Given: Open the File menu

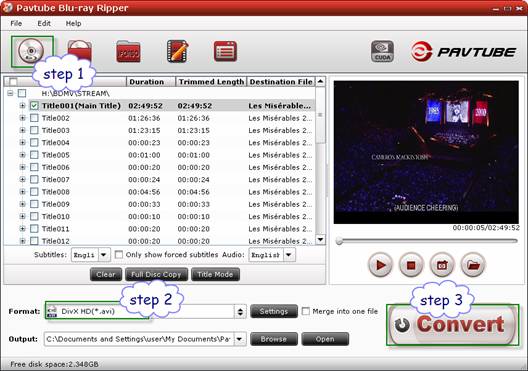Looking at the screenshot, I should click(16, 24).
